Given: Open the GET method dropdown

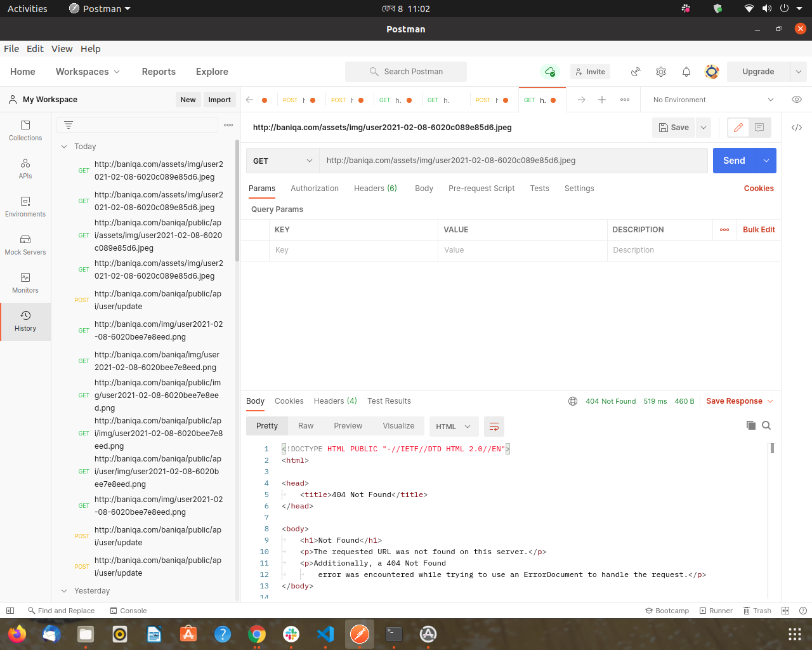Looking at the screenshot, I should click(282, 161).
